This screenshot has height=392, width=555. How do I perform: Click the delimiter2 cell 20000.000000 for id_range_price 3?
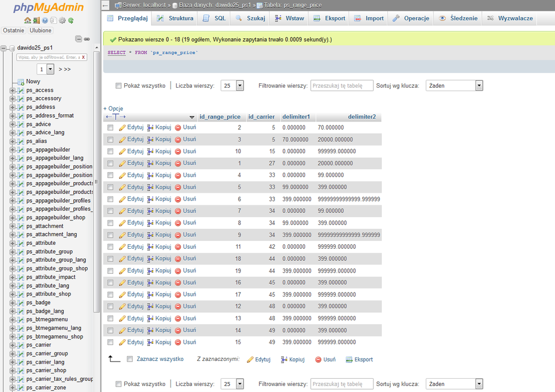(x=335, y=139)
